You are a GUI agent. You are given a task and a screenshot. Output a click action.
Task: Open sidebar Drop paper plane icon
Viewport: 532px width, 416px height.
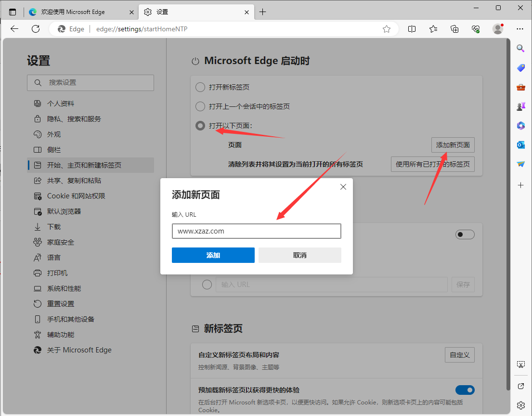click(x=521, y=164)
